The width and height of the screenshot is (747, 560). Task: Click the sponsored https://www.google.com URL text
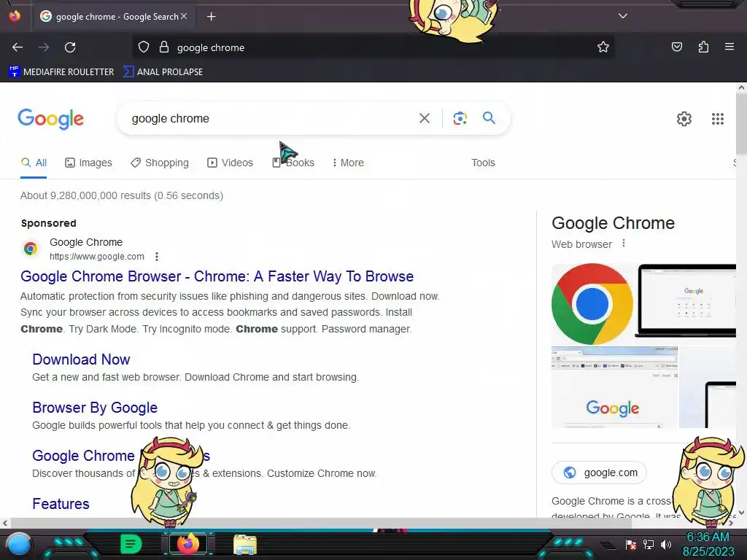pyautogui.click(x=97, y=257)
